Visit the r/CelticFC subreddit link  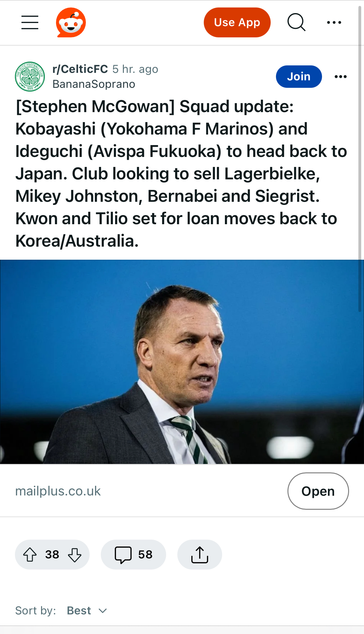[x=80, y=69]
